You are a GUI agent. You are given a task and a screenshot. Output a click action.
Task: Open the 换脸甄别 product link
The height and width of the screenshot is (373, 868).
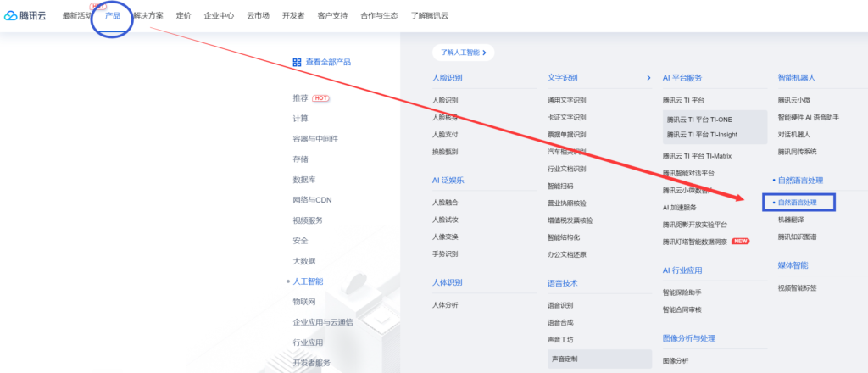coord(445,152)
